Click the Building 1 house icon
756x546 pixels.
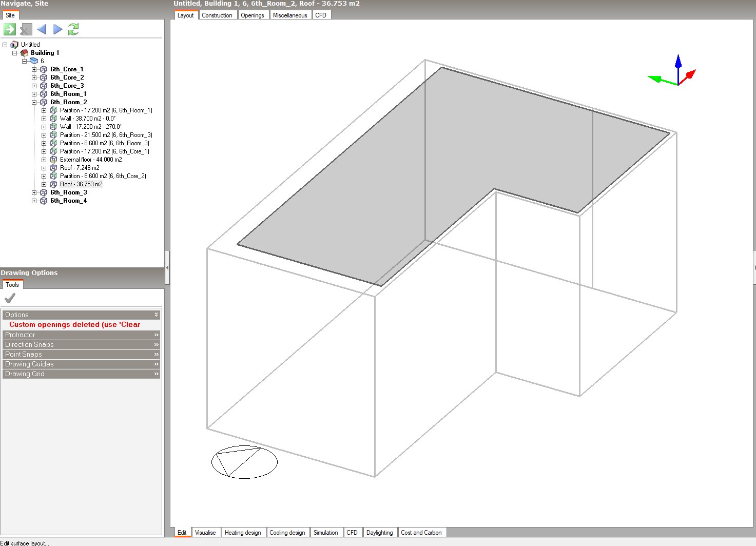coord(24,53)
